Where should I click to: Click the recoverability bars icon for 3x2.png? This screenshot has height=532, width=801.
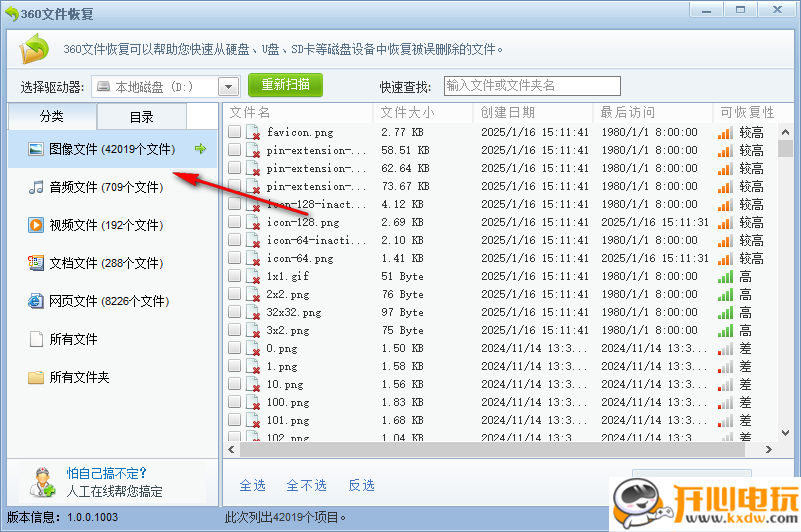pyautogui.click(x=725, y=331)
